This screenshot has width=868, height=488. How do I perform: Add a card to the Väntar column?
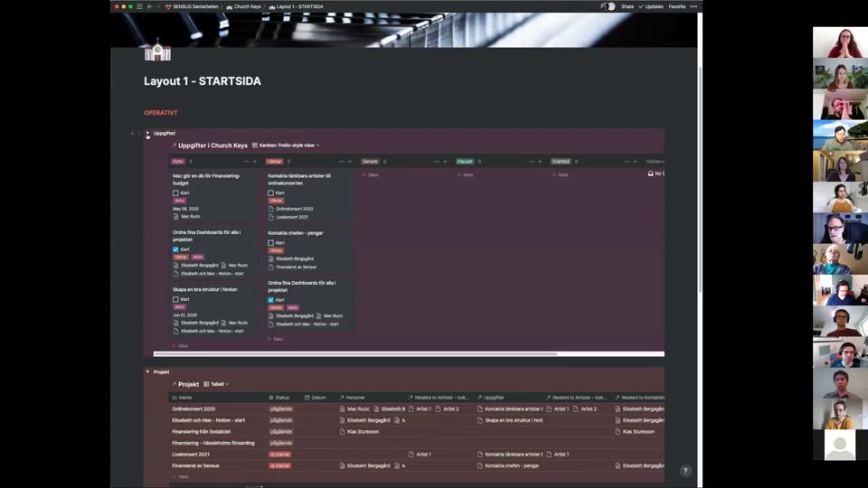[x=350, y=162]
